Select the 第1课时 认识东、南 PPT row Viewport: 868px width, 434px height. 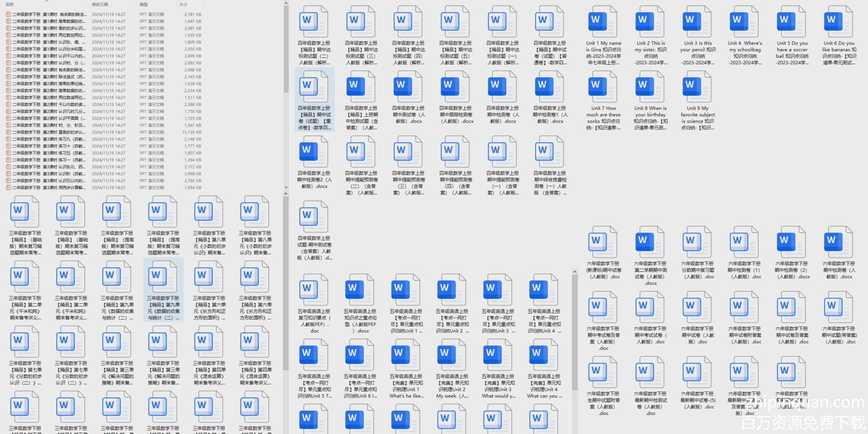pyautogui.click(x=104, y=42)
